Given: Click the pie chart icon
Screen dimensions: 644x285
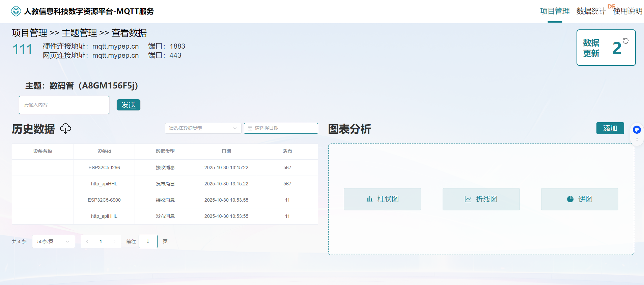Looking at the screenshot, I should click(x=570, y=199).
